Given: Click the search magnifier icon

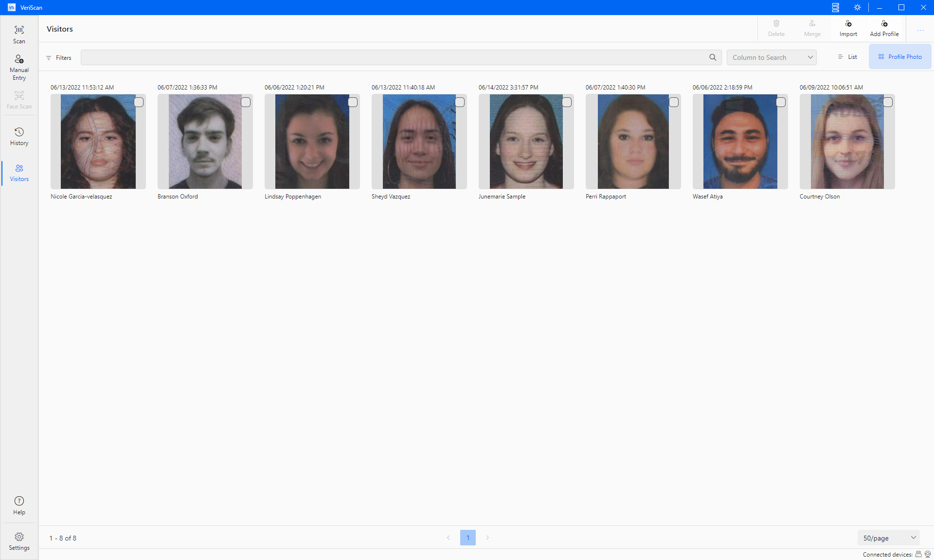Looking at the screenshot, I should pyautogui.click(x=713, y=57).
